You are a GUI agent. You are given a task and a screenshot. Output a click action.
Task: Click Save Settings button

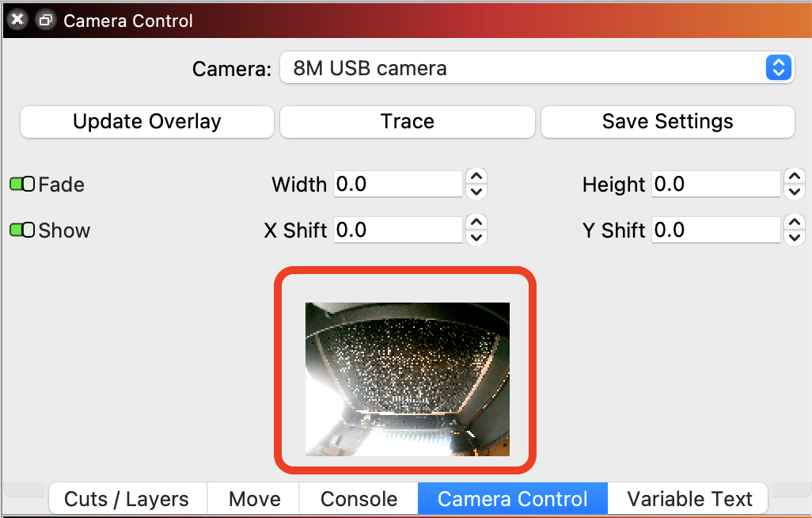coord(667,122)
